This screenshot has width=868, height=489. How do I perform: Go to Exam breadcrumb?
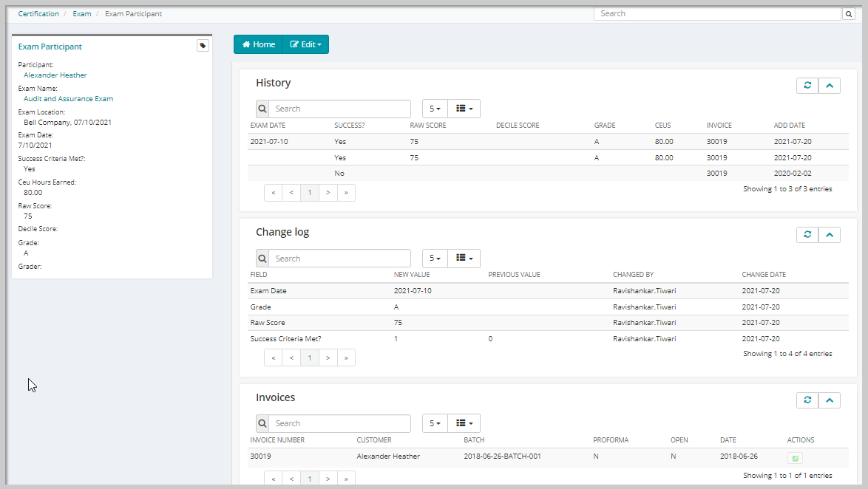pyautogui.click(x=81, y=14)
